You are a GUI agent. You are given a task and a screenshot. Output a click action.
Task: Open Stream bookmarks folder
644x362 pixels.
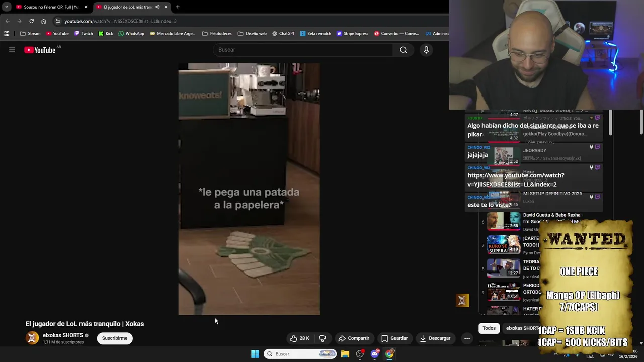pos(30,34)
